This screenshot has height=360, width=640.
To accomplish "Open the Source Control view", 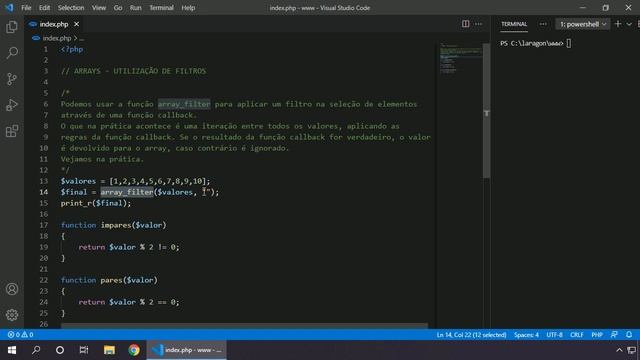I will pyautogui.click(x=12, y=79).
